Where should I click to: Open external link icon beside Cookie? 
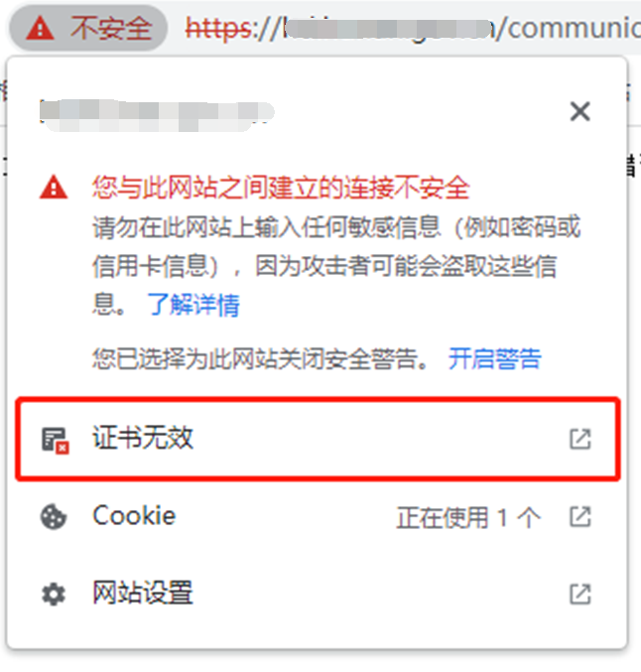tap(580, 517)
